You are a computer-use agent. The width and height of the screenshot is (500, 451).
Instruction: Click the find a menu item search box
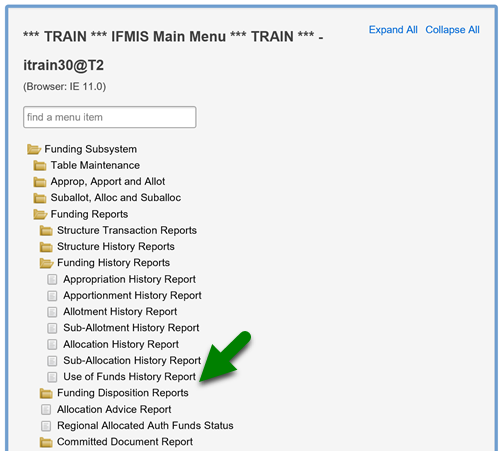tap(110, 117)
